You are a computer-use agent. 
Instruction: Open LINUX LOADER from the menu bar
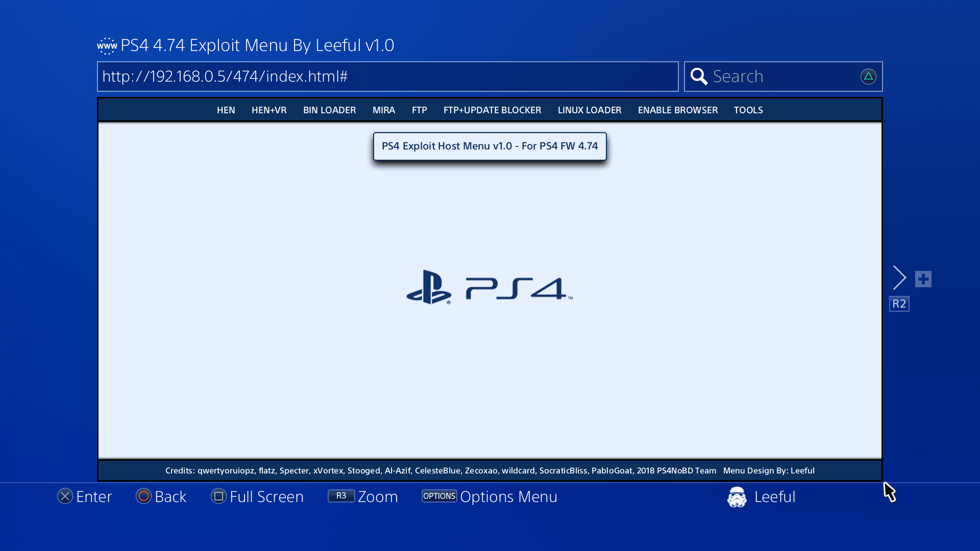(x=590, y=110)
